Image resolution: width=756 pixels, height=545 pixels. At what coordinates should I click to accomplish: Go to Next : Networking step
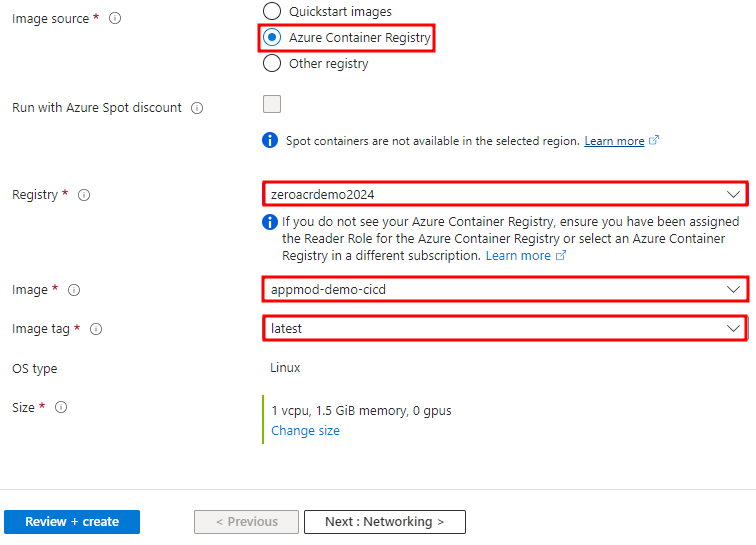coord(385,522)
